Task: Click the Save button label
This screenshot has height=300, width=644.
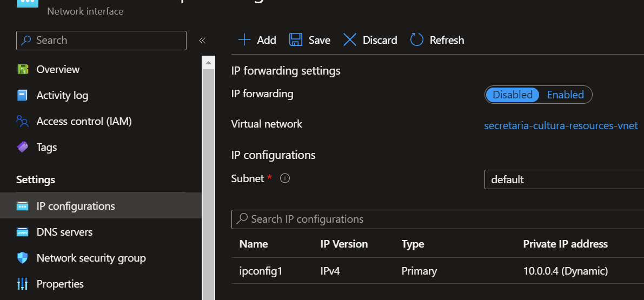Action: (x=320, y=40)
